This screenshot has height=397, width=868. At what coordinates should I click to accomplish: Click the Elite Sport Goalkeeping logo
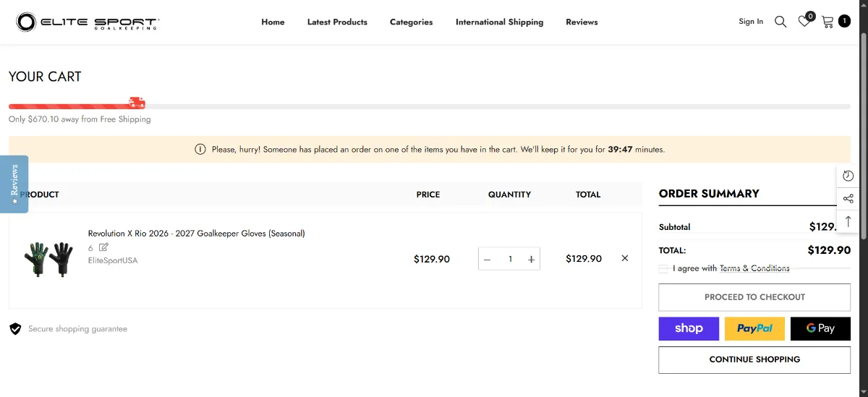pyautogui.click(x=87, y=22)
